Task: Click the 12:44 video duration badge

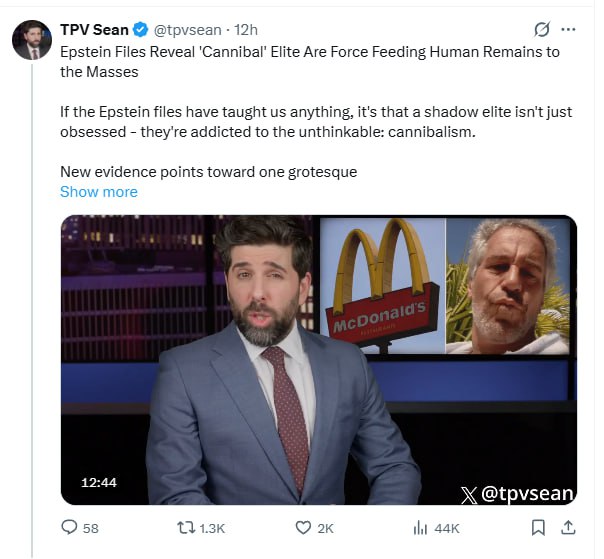Action: pos(99,482)
